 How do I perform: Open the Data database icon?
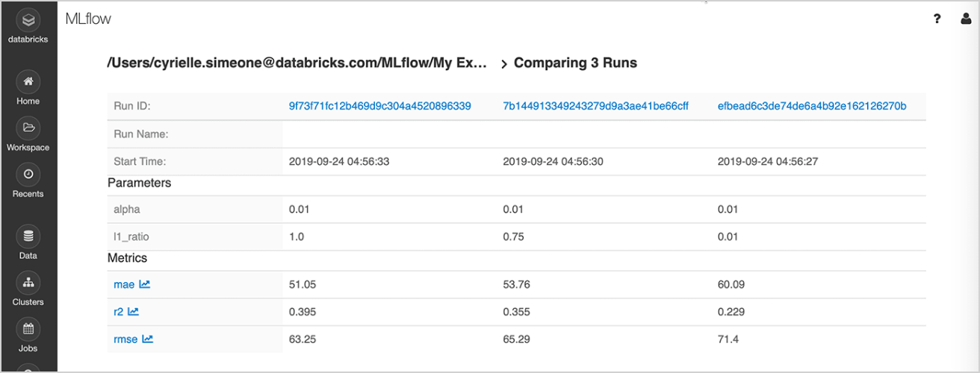(28, 236)
